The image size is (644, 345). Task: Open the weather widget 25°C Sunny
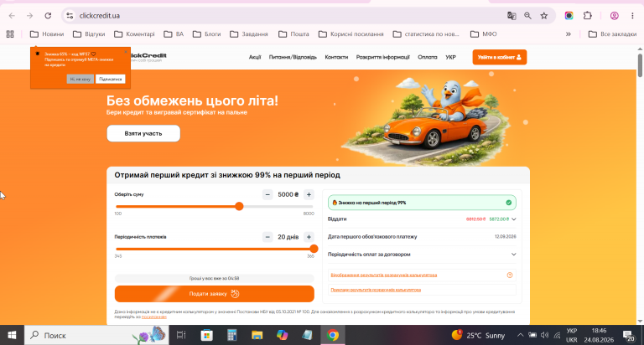tap(478, 335)
